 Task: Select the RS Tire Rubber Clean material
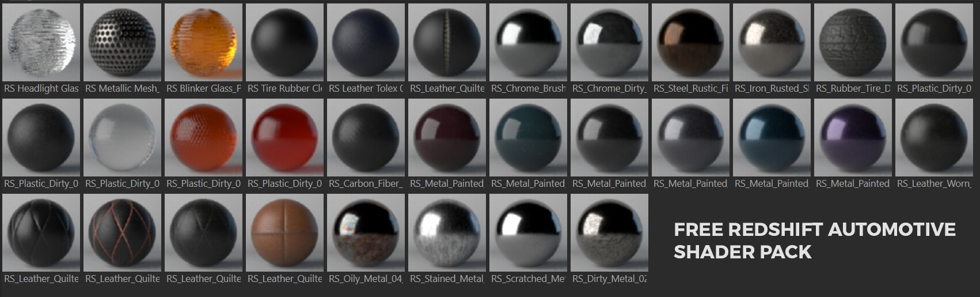pos(284,43)
